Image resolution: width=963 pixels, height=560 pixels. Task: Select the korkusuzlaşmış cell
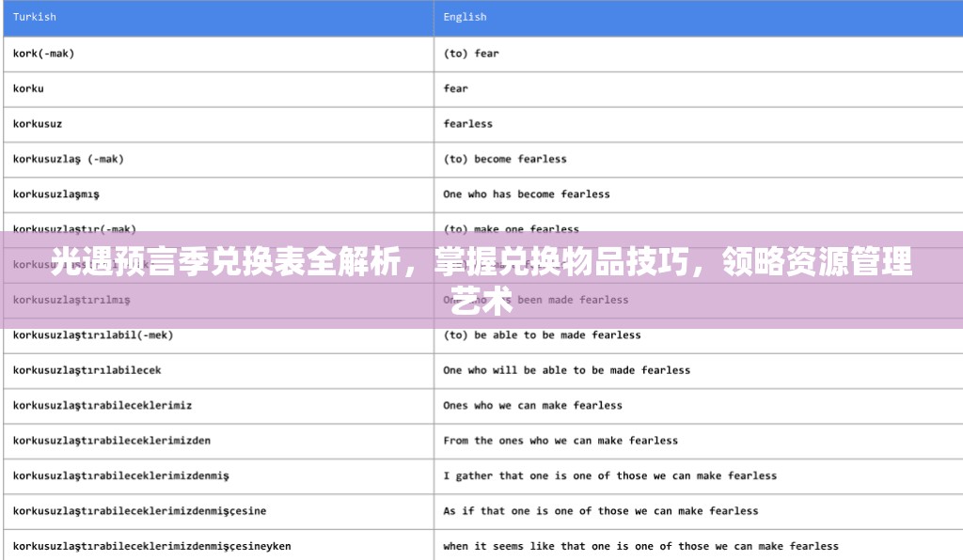click(56, 194)
